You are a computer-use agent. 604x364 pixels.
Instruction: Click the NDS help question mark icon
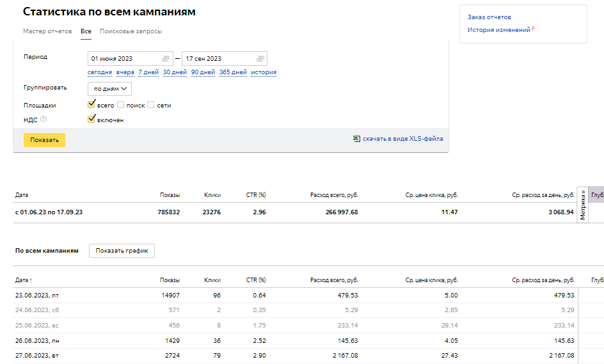point(44,120)
